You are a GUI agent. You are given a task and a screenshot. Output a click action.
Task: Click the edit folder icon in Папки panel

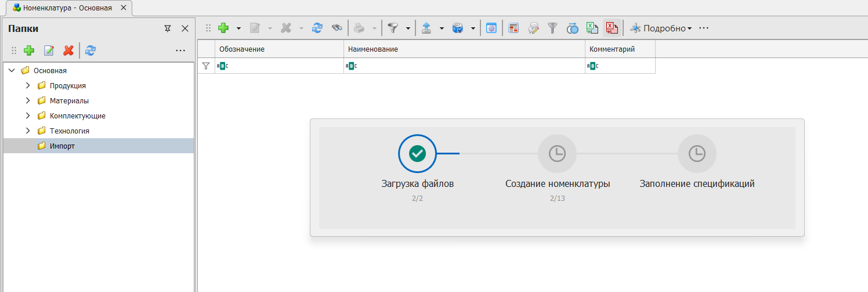49,51
